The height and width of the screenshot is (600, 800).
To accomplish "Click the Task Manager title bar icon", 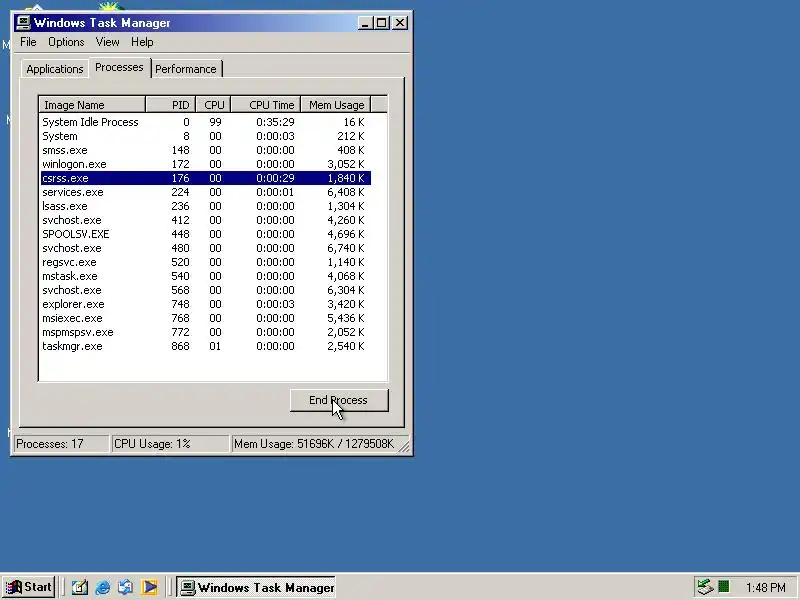I will (23, 23).
